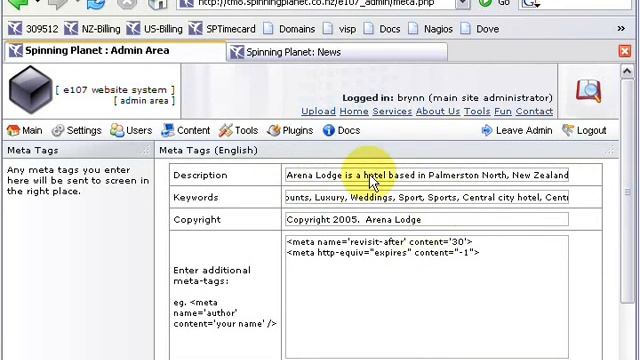The width and height of the screenshot is (640, 360).
Task: Click the Users people icon
Action: (117, 131)
